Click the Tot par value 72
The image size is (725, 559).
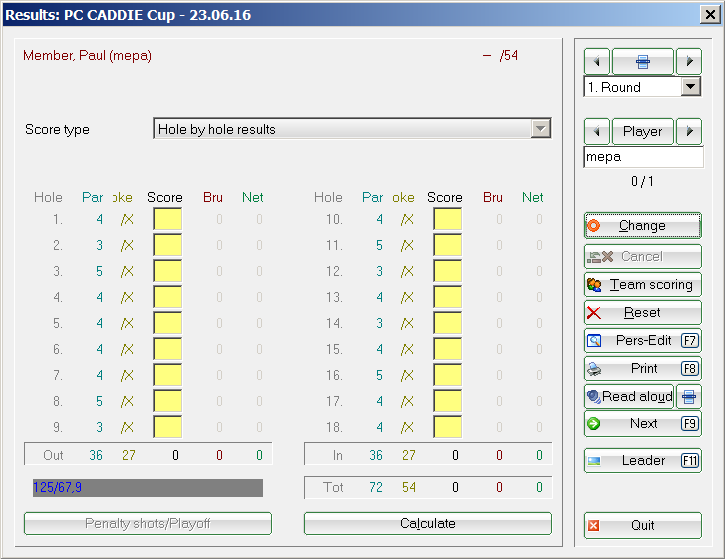click(x=376, y=487)
